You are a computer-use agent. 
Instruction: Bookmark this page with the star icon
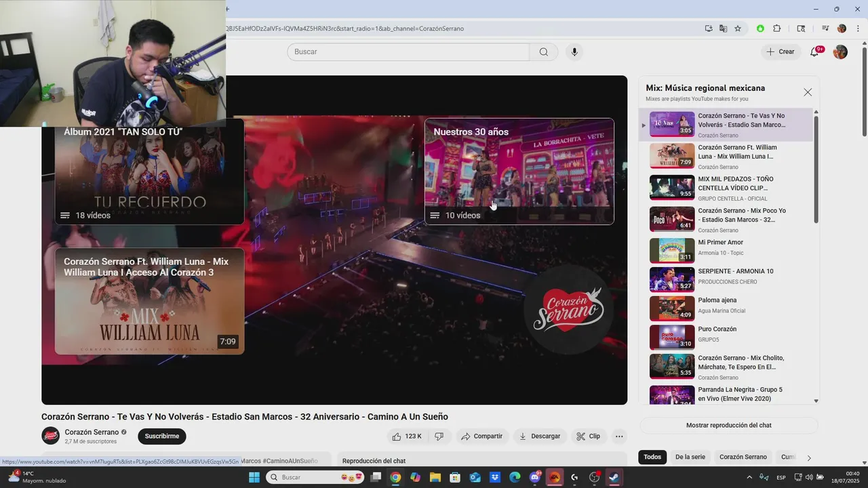coord(738,28)
